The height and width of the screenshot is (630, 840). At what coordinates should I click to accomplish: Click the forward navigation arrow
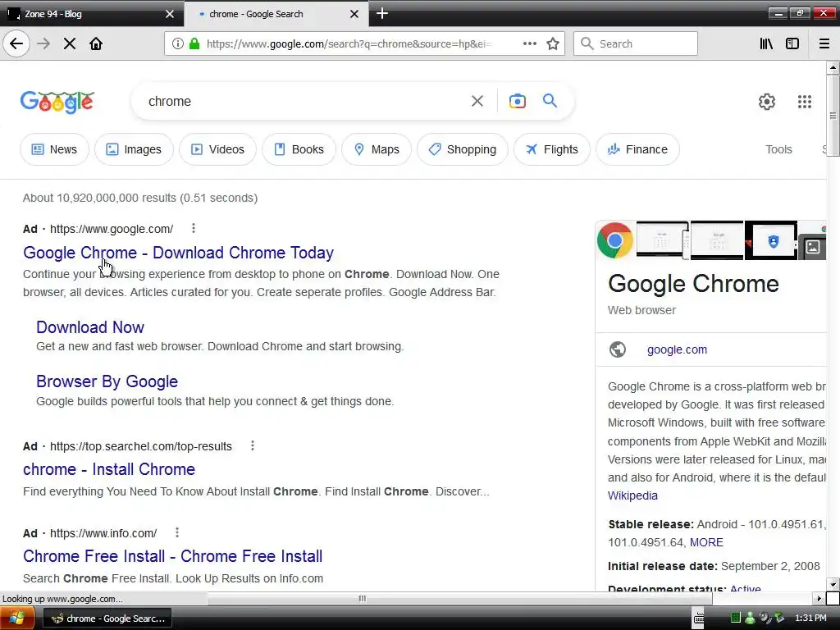(43, 44)
